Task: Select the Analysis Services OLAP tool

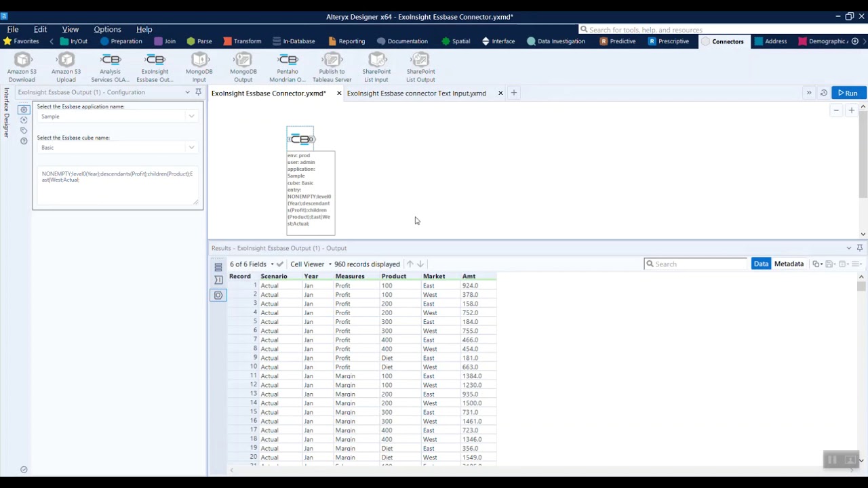Action: [x=110, y=67]
